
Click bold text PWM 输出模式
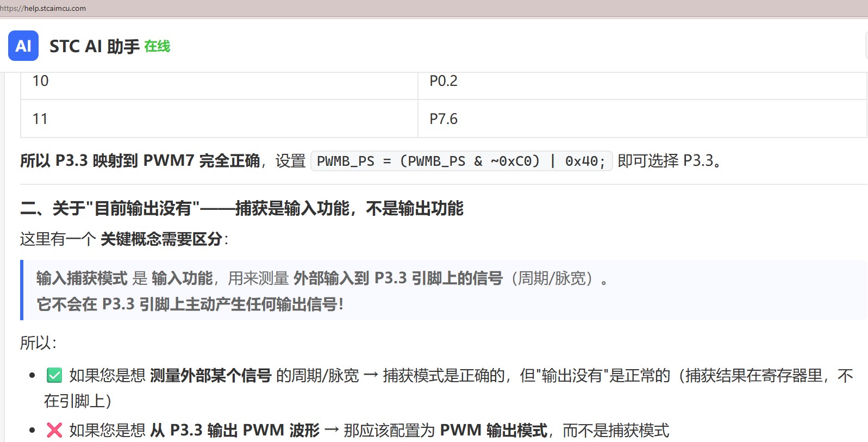click(x=494, y=431)
